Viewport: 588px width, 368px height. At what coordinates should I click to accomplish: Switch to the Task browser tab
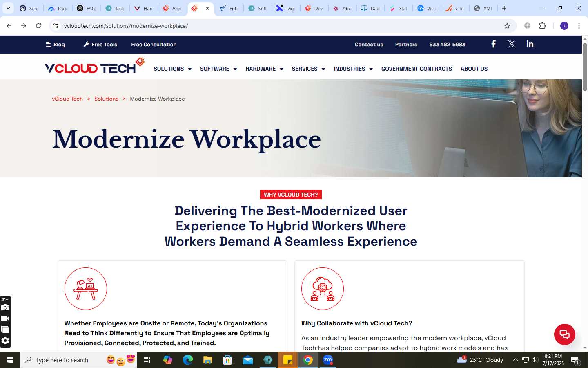coord(115,8)
